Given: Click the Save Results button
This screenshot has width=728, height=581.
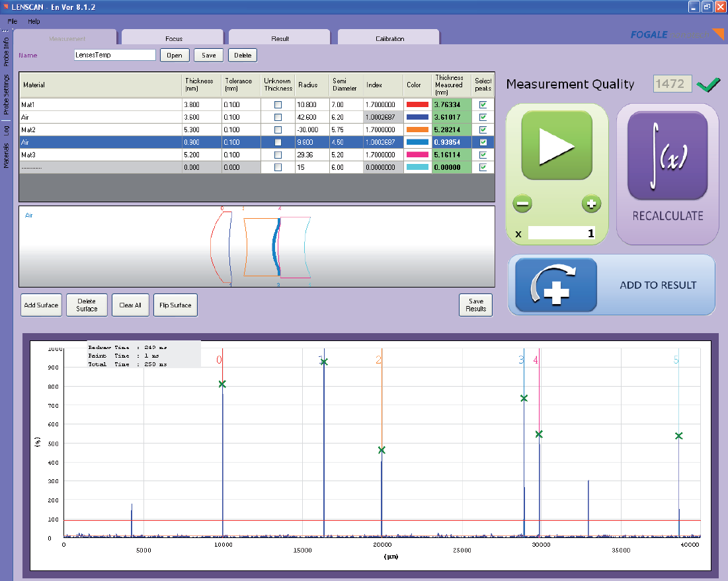Looking at the screenshot, I should (475, 305).
